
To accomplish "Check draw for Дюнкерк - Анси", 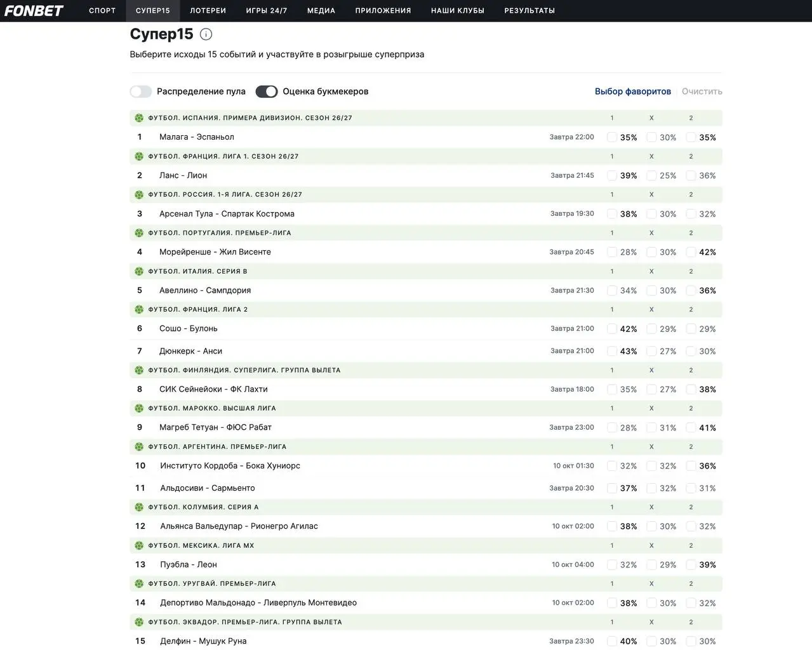I will coord(651,351).
